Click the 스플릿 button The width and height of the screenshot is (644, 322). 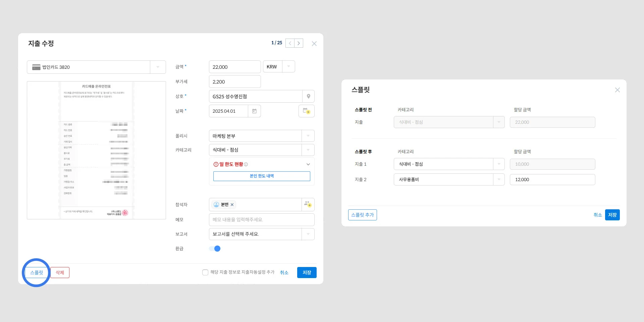click(36, 272)
